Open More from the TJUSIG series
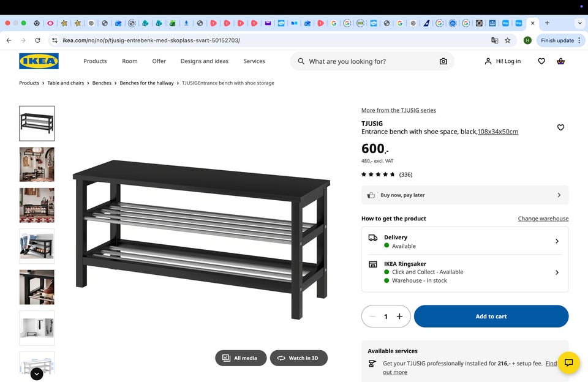This screenshot has height=382, width=588. point(399,110)
